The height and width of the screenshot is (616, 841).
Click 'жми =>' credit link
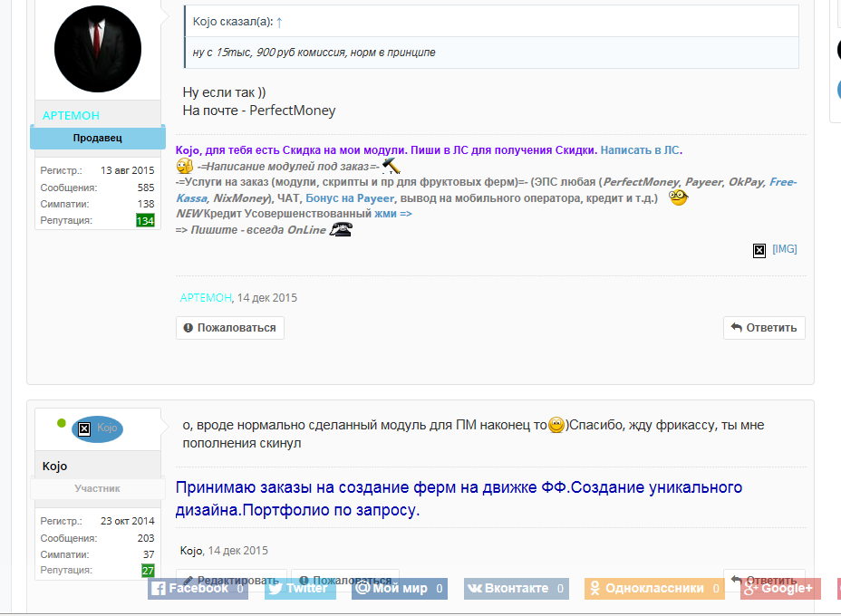(392, 214)
